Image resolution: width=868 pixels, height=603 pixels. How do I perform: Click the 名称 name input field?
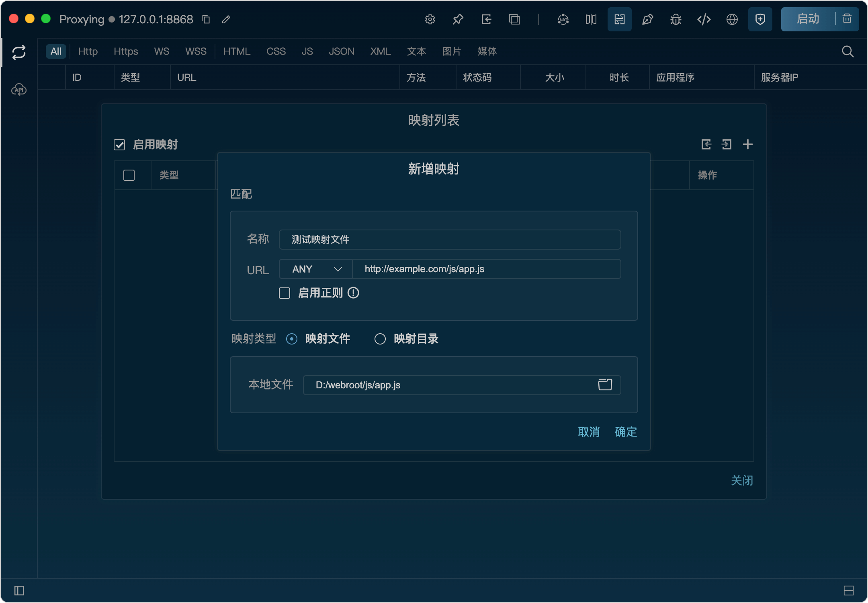click(450, 240)
